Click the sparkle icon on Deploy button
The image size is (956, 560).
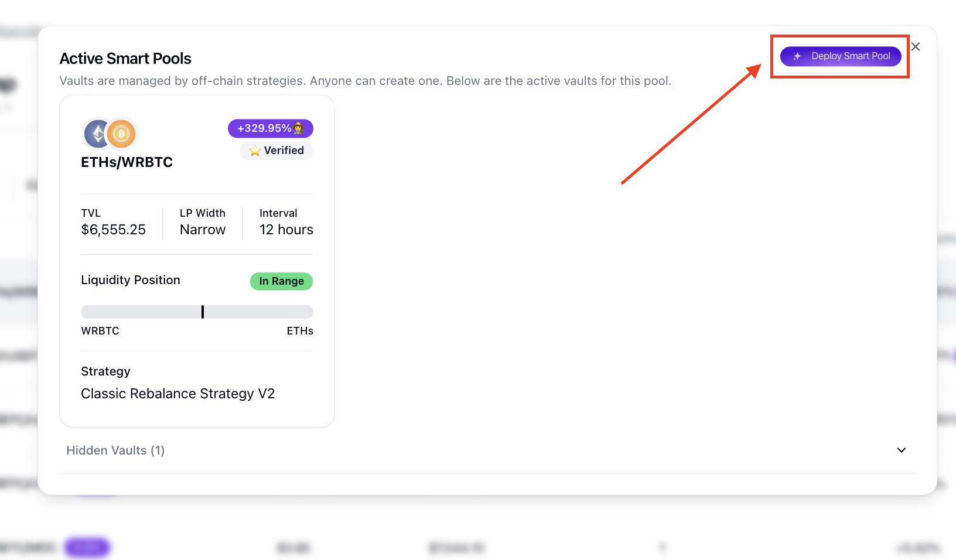[797, 56]
